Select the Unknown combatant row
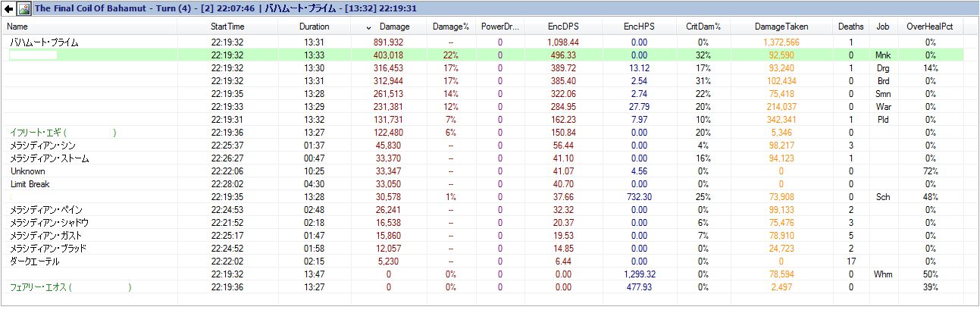Screen dimensions: 980x310 (x=482, y=171)
